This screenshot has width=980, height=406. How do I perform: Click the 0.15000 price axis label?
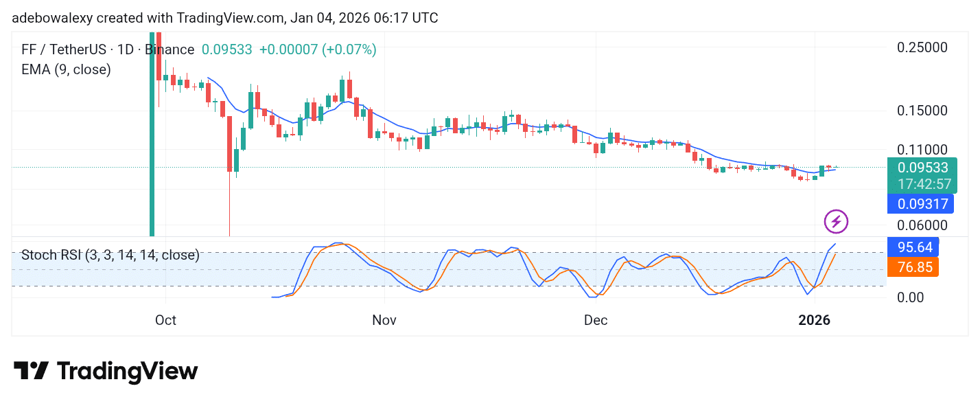922,111
